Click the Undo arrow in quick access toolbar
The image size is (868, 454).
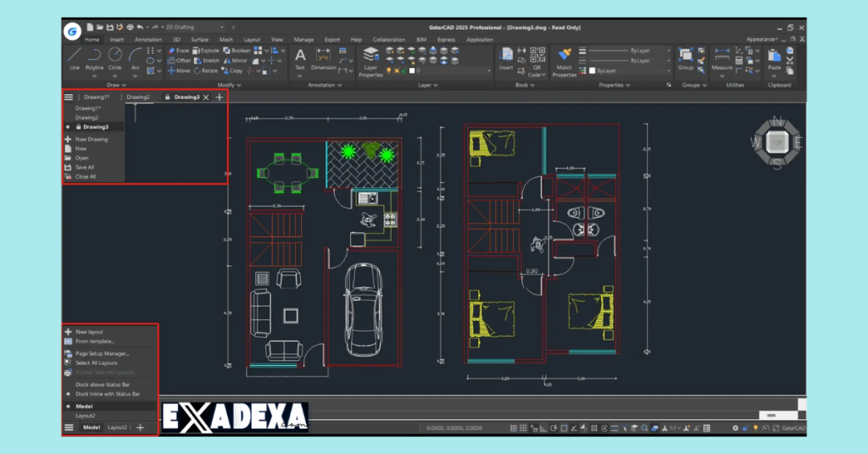click(x=140, y=27)
